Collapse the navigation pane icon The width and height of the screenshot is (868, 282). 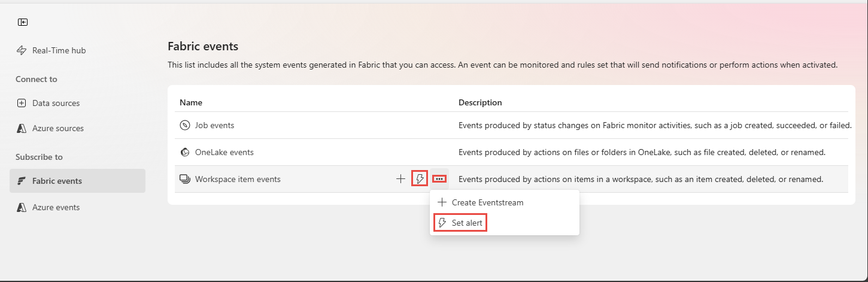23,22
